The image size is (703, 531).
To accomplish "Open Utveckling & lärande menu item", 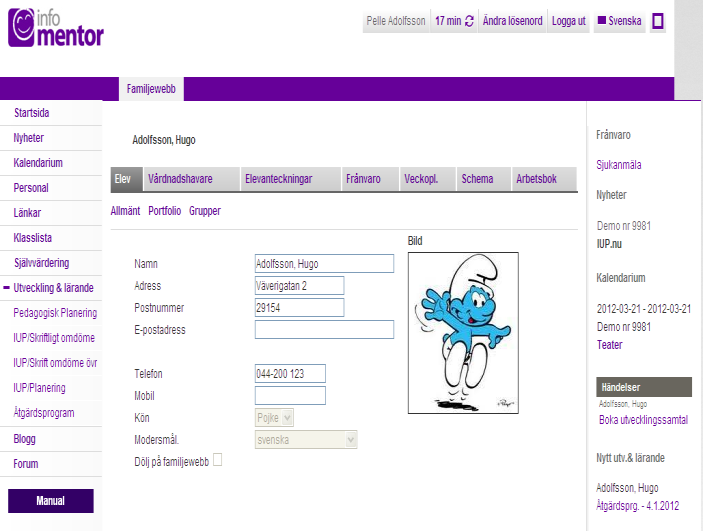I will click(x=53, y=288).
